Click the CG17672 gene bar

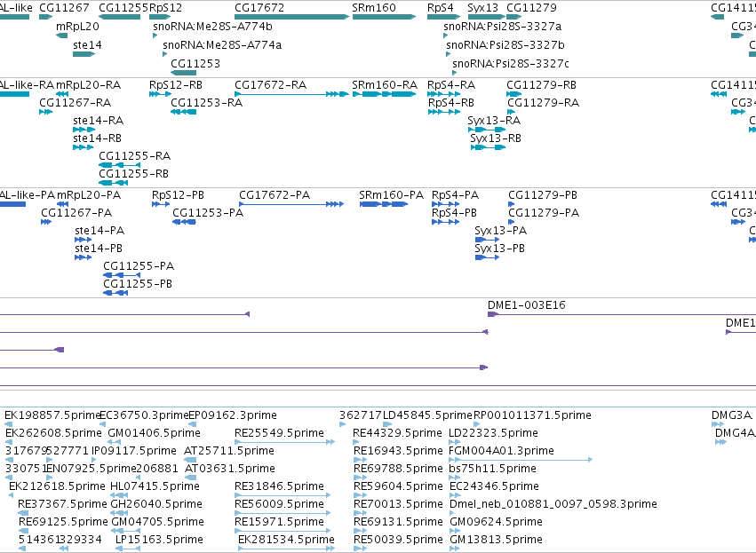point(291,17)
